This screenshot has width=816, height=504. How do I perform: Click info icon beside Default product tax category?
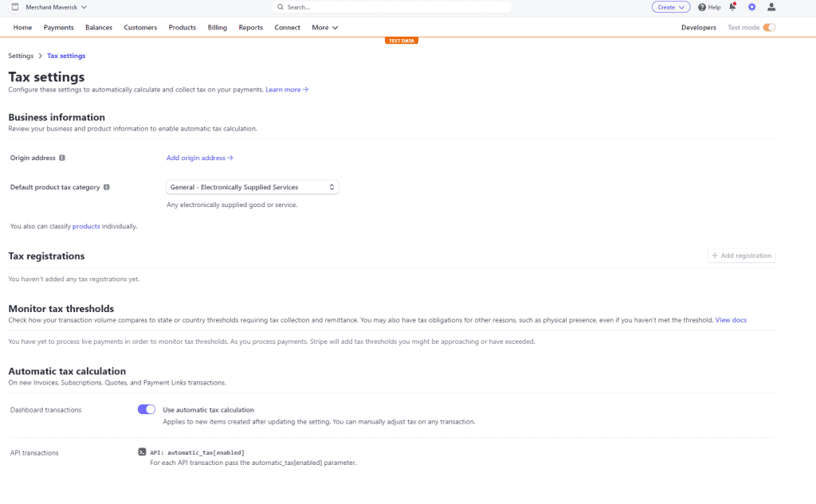(x=107, y=187)
